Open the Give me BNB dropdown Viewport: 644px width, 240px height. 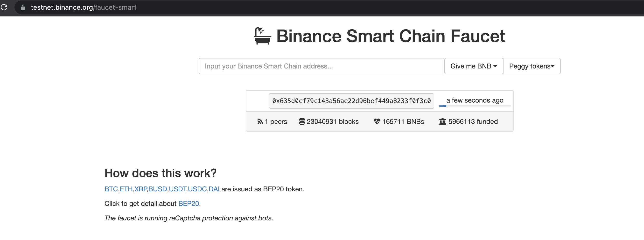tap(474, 66)
